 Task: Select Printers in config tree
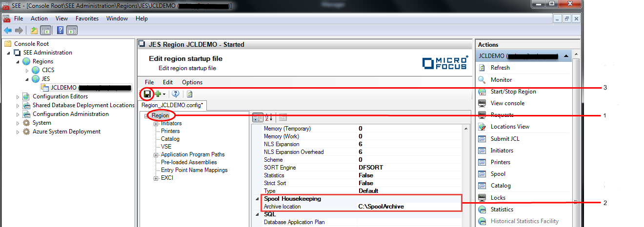170,131
